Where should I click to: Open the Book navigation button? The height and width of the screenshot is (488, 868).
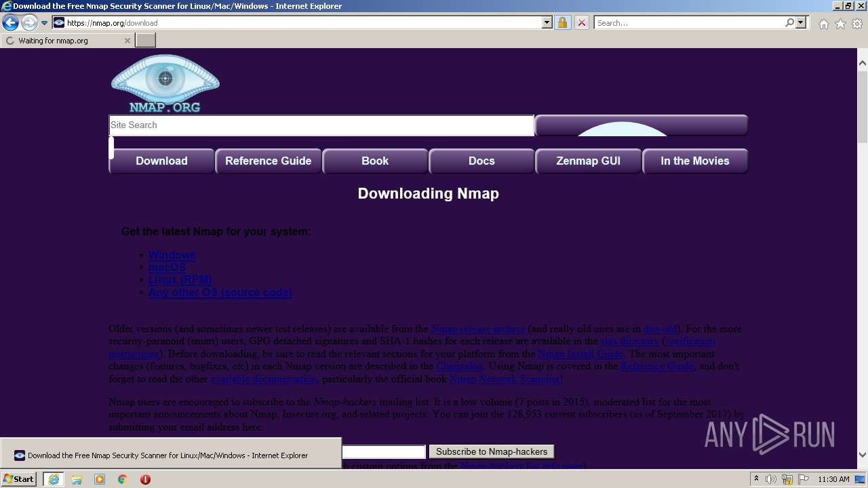375,161
